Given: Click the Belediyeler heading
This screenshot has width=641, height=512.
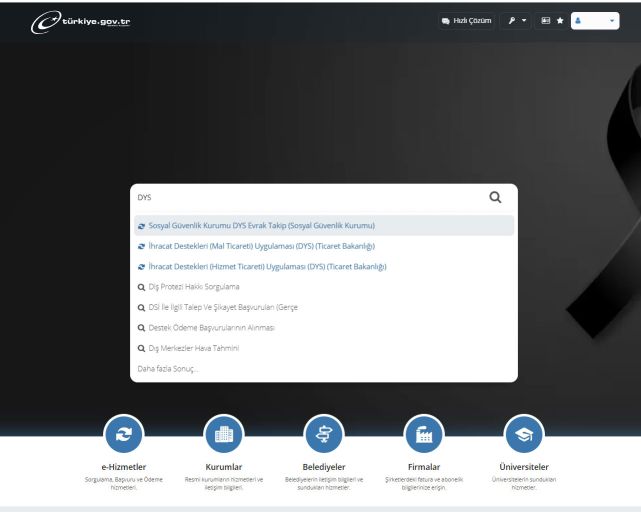Looking at the screenshot, I should [x=324, y=467].
